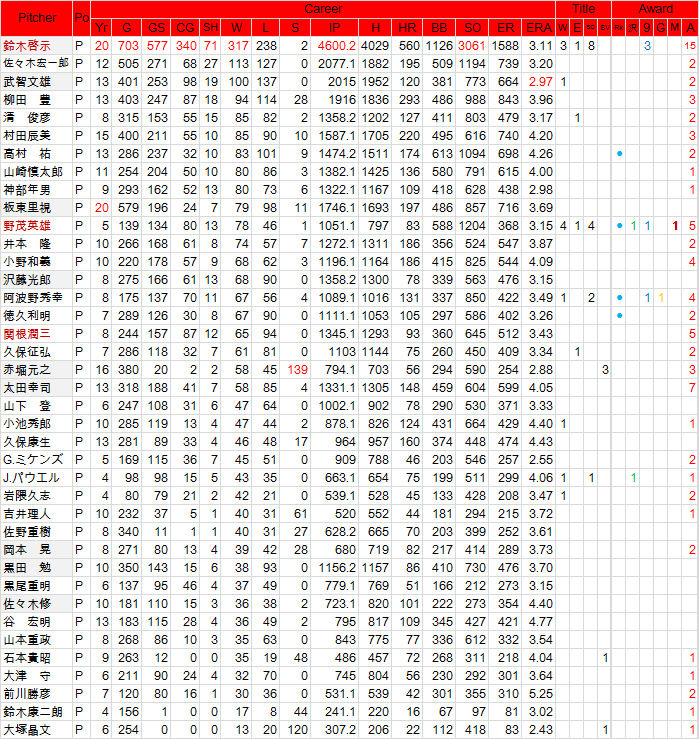Select pitcher name J.パウエル
The height and width of the screenshot is (739, 699).
pos(31,478)
